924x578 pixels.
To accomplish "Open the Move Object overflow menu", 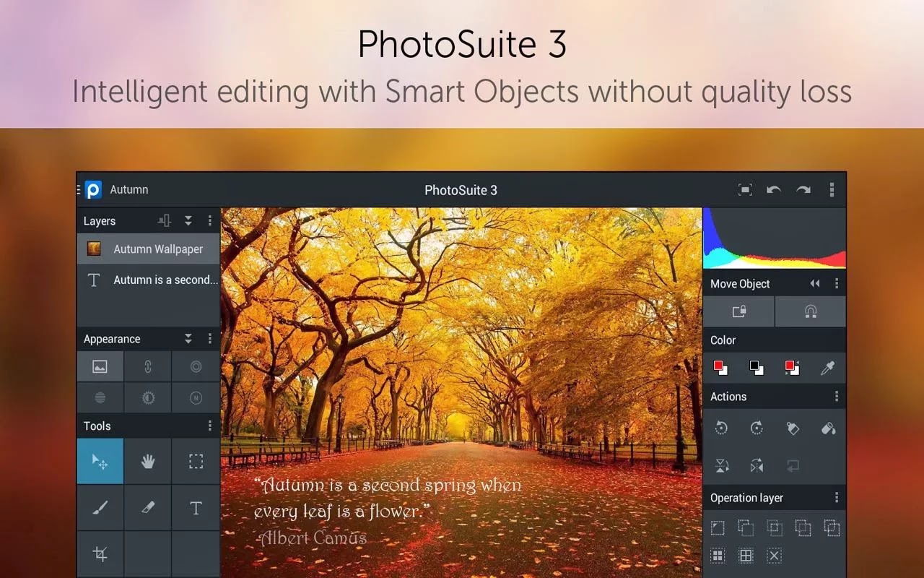I will click(x=837, y=284).
